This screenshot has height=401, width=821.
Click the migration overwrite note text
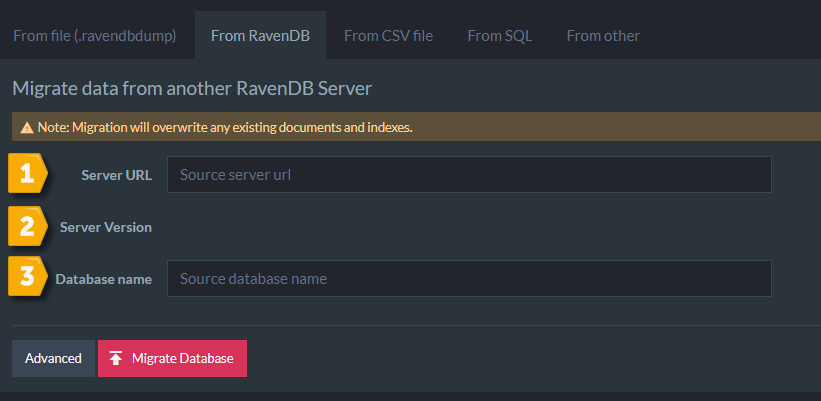coord(225,127)
